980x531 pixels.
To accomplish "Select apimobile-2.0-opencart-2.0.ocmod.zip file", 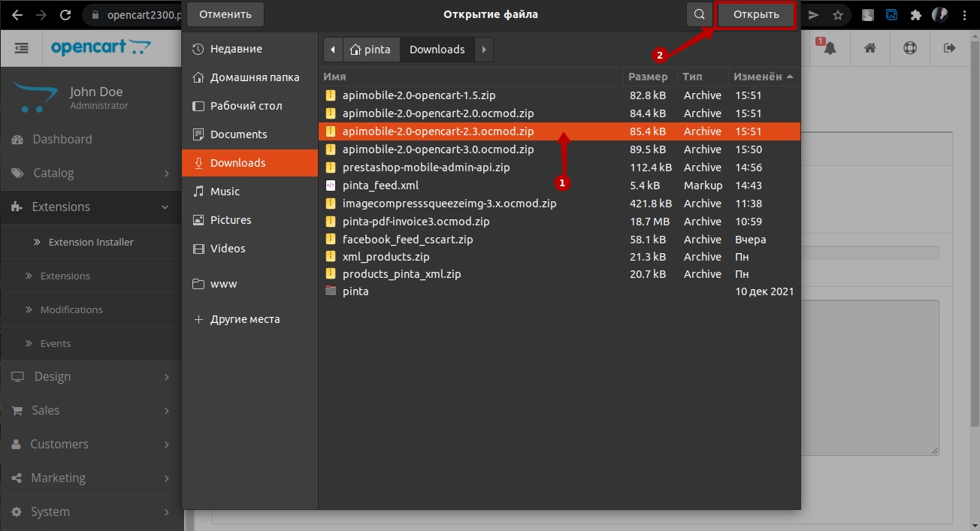I will click(x=559, y=113).
